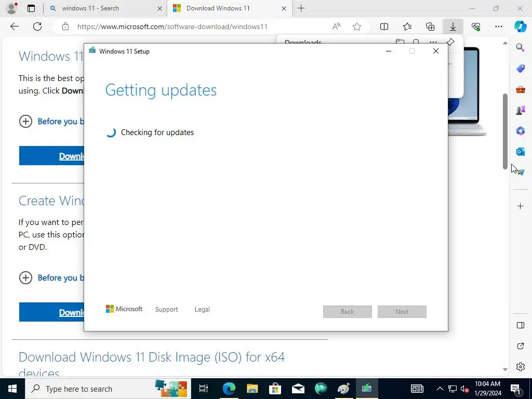Open sidebar Tools briefcase icon
The height and width of the screenshot is (399, 532).
point(520,89)
